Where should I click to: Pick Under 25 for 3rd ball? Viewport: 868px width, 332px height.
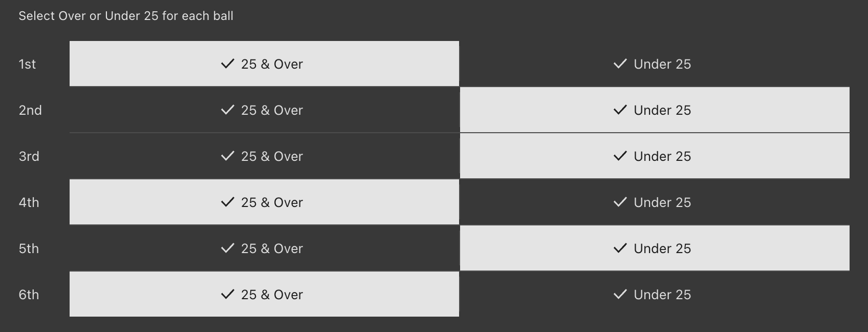[655, 156]
